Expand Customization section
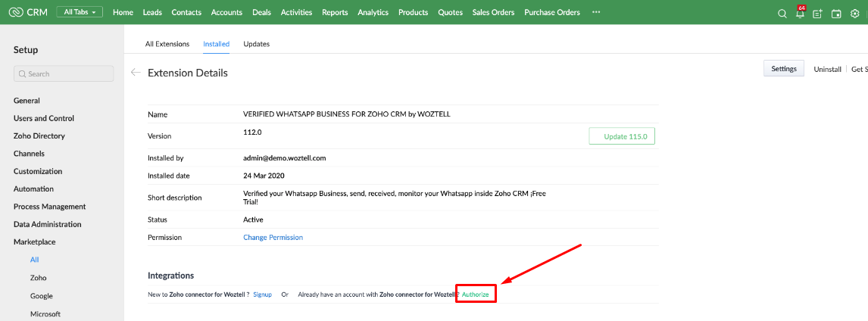The height and width of the screenshot is (321, 868). coord(38,172)
